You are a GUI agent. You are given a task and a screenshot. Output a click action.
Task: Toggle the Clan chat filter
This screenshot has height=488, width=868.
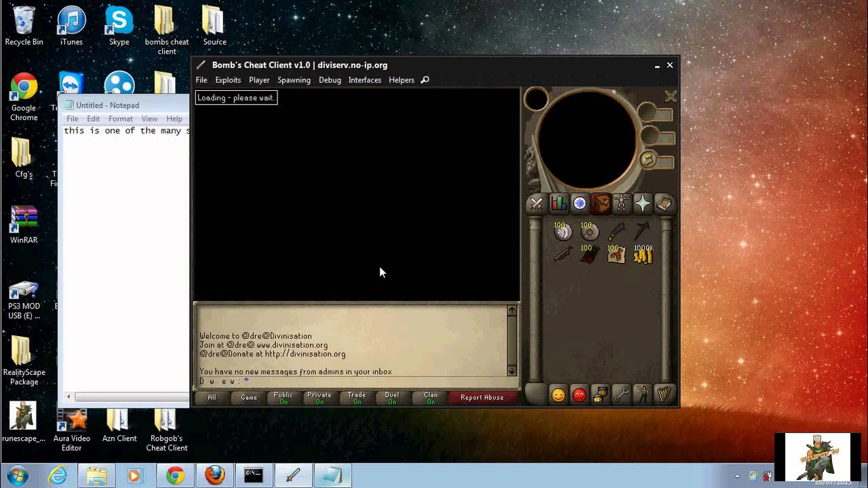[x=431, y=398]
